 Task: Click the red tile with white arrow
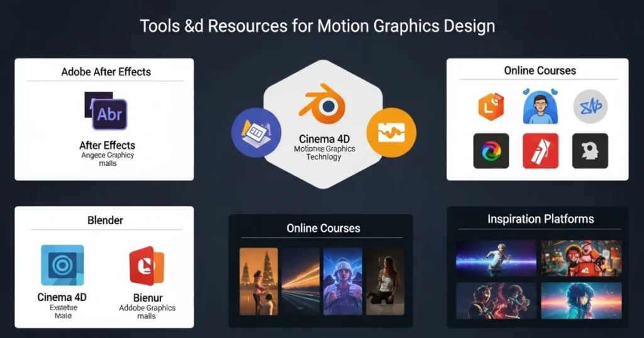click(540, 151)
